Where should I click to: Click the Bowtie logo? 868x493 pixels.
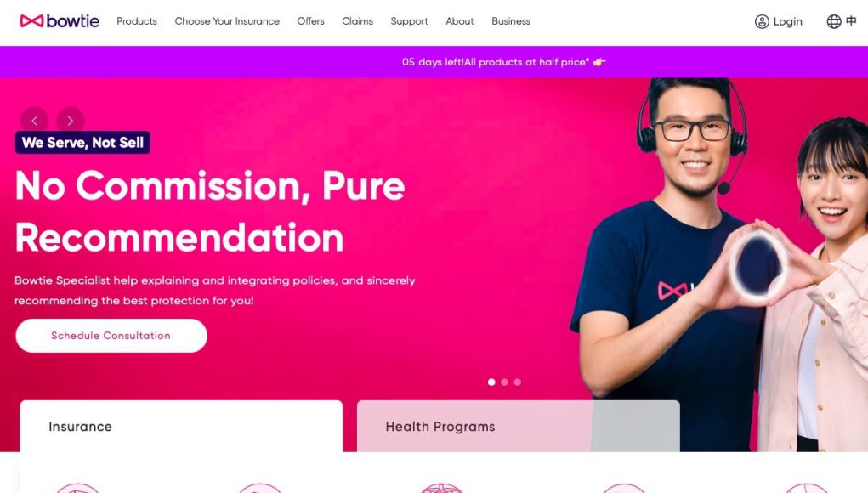tap(60, 21)
